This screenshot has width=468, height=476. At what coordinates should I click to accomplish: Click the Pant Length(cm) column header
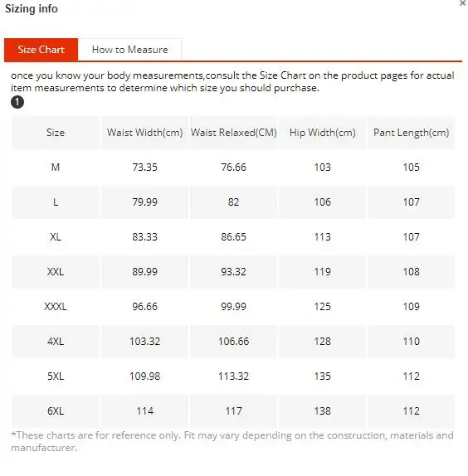412,133
